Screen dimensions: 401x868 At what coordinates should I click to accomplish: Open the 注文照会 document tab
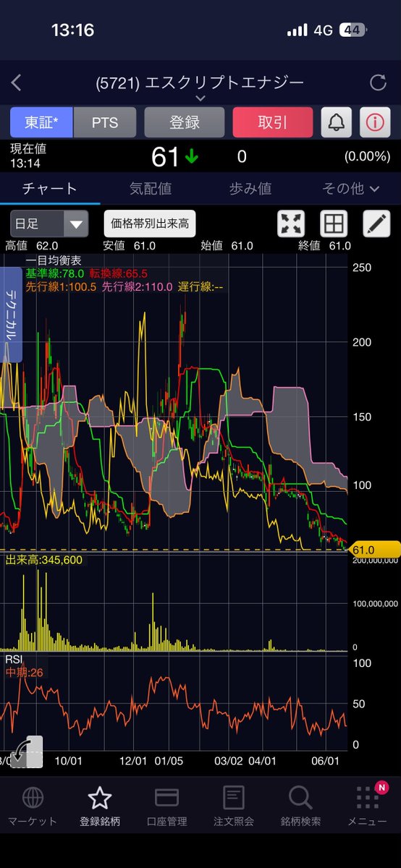(x=234, y=807)
